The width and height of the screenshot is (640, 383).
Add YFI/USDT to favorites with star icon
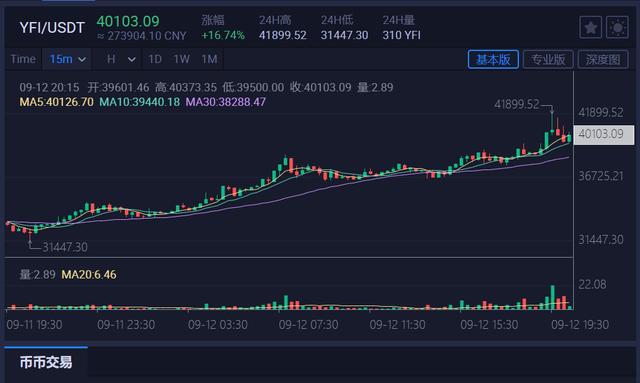click(x=590, y=28)
